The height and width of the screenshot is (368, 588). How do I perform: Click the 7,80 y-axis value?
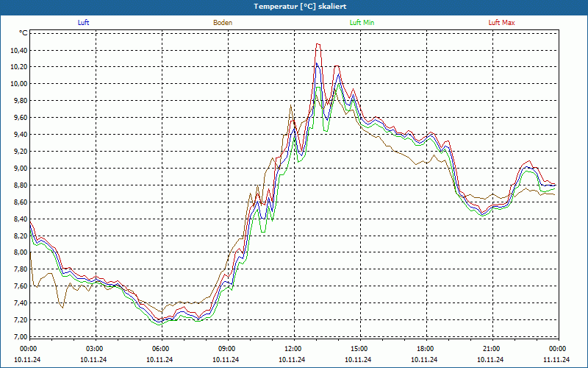pos(21,269)
